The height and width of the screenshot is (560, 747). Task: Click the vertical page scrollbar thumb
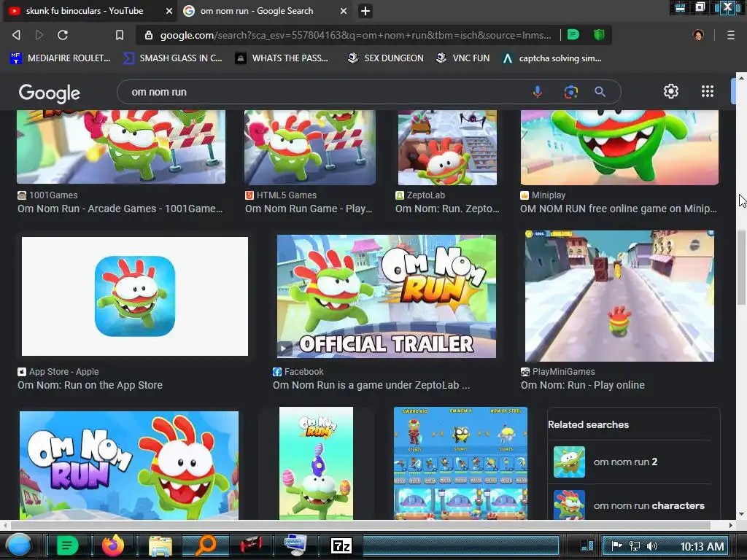pyautogui.click(x=741, y=267)
